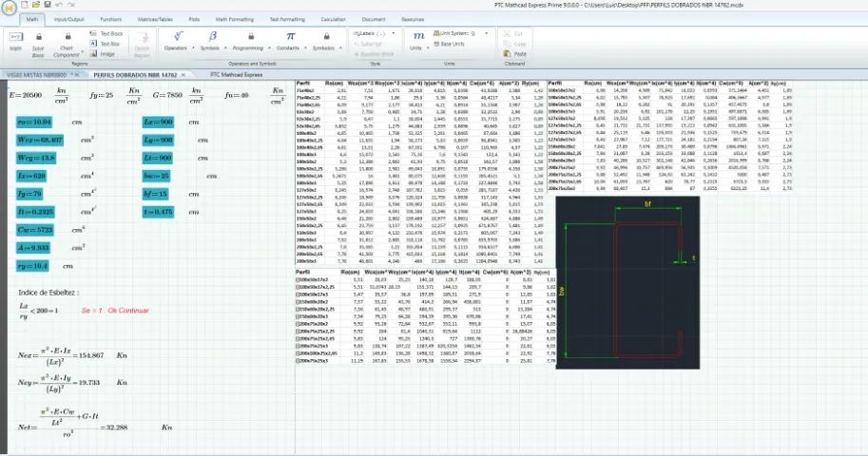
Task: Select the Cw:=5723 input region
Action: pyautogui.click(x=35, y=230)
